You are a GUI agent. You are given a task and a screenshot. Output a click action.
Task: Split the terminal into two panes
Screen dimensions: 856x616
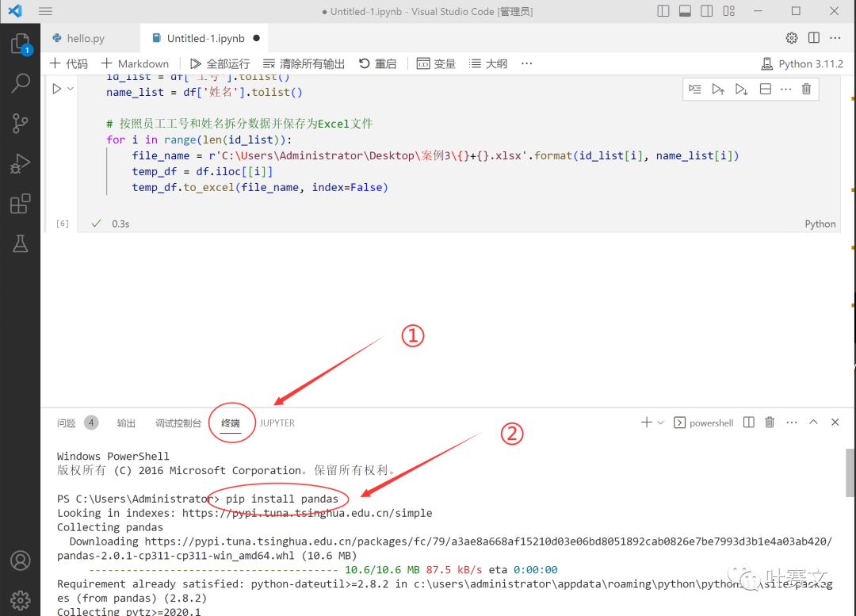(748, 422)
